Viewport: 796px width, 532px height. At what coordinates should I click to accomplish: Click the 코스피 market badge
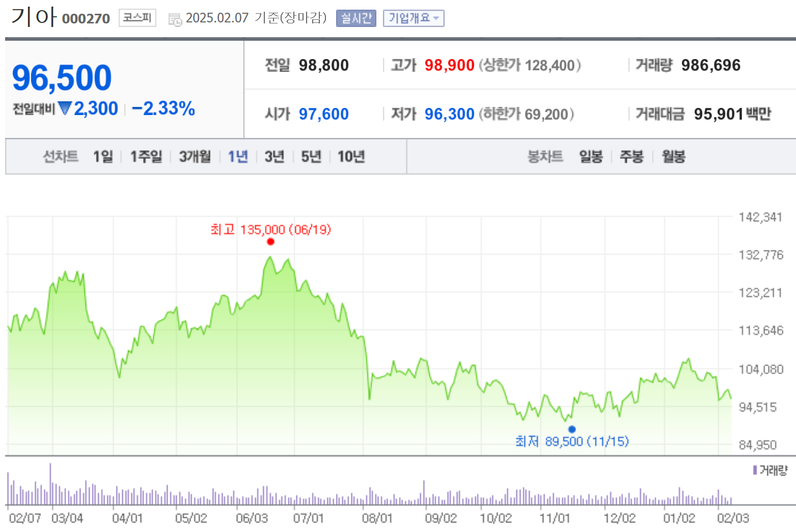tap(138, 18)
